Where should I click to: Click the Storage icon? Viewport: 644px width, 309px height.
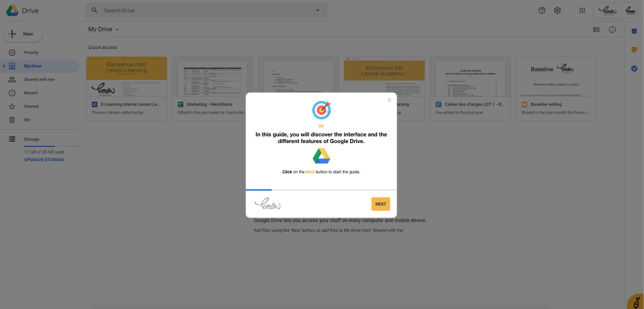tap(12, 139)
